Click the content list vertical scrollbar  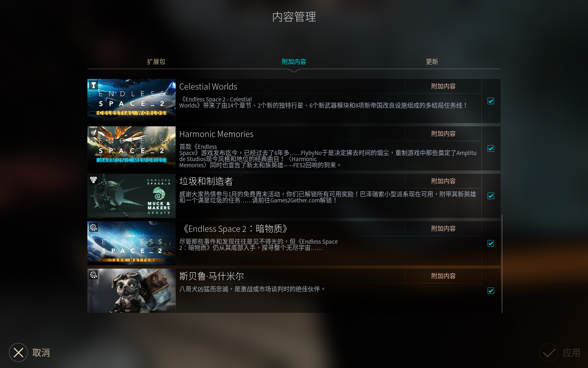502,264
